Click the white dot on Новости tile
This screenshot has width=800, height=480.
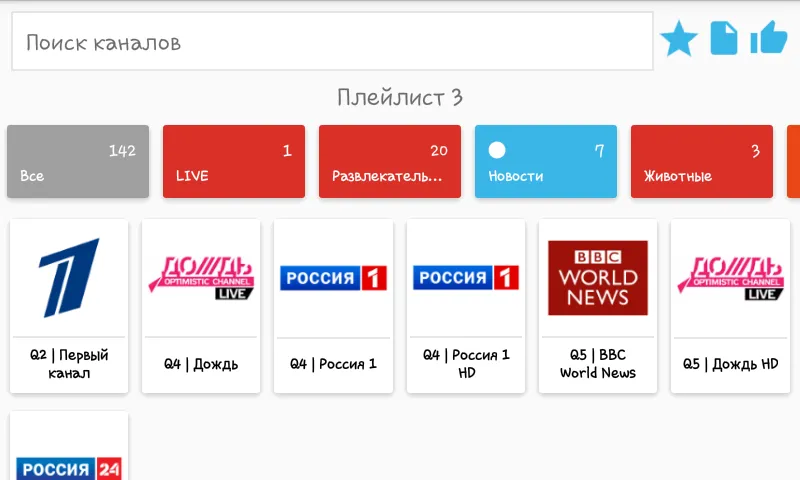coord(497,150)
